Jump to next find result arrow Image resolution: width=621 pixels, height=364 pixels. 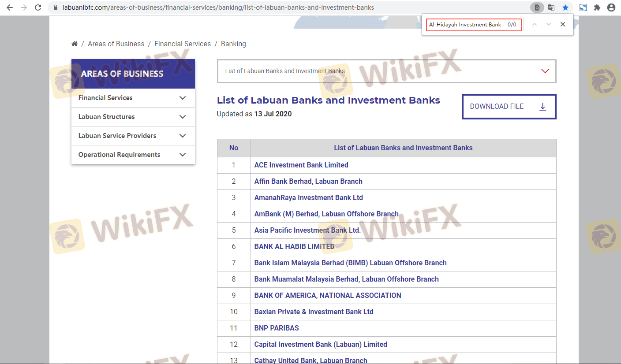click(549, 25)
